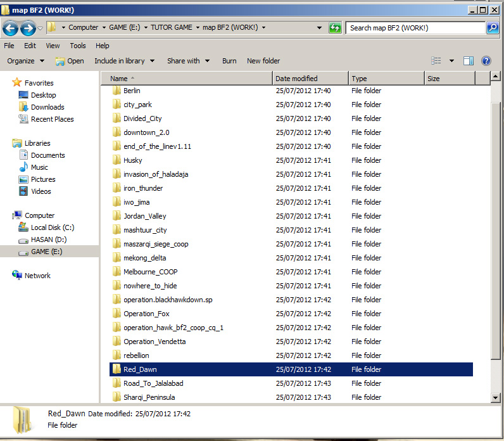Select the mekong_delta folder icon
The height and width of the screenshot is (441, 504).
117,258
